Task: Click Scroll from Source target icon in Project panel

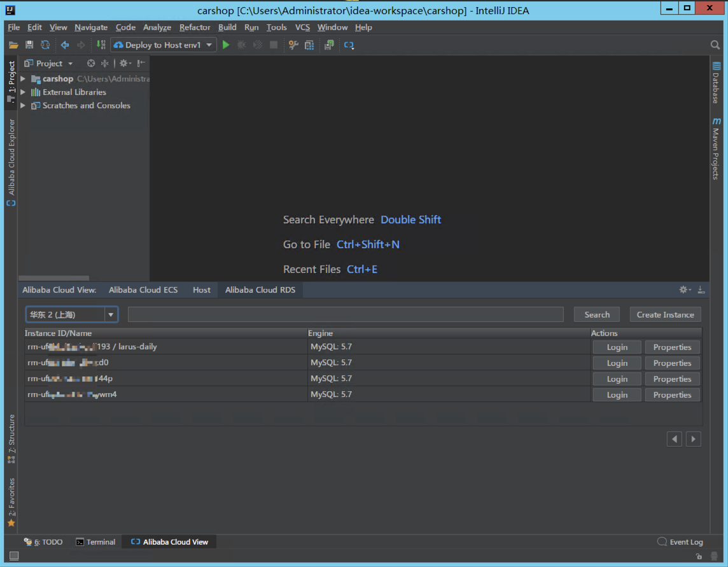Action: point(91,63)
